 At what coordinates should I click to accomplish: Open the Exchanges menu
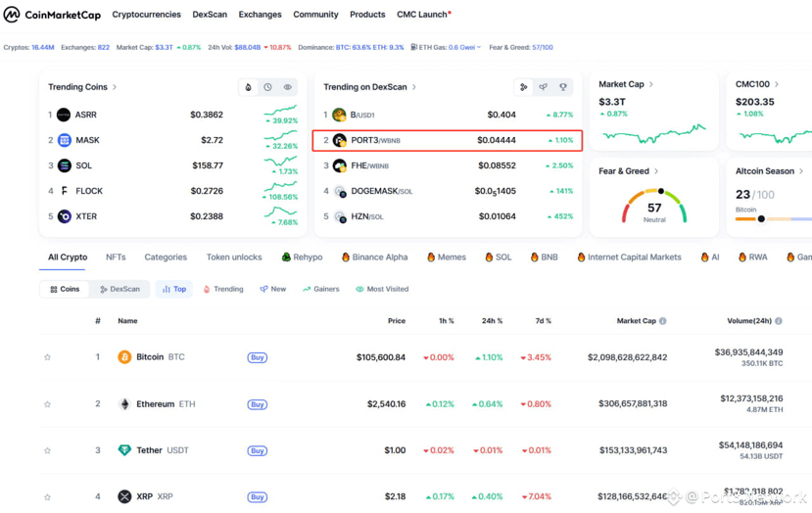click(260, 15)
